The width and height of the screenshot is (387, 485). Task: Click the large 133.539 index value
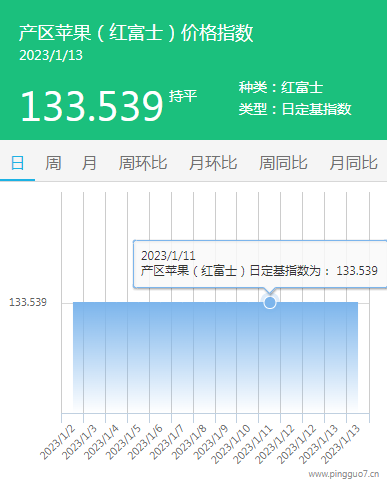[92, 106]
